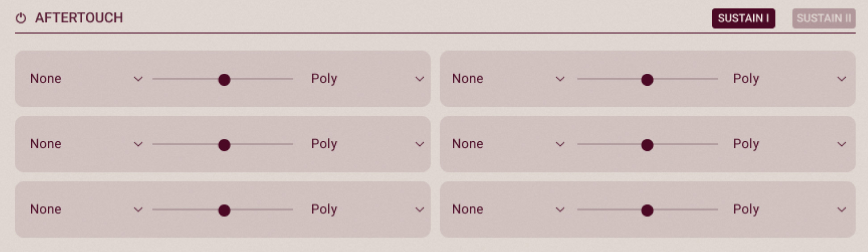Toggle the Aftertouch power icon
868x252 pixels.
click(21, 18)
